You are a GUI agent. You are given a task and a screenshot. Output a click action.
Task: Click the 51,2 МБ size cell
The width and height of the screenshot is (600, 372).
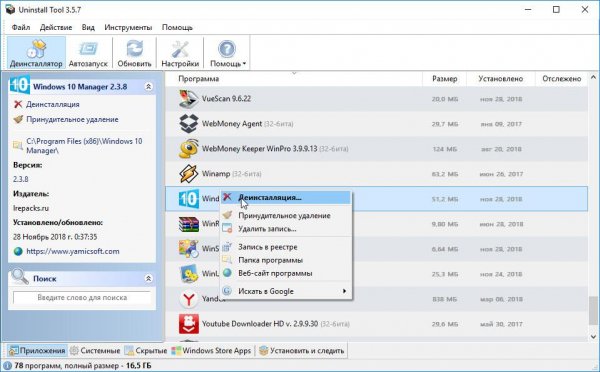click(445, 199)
